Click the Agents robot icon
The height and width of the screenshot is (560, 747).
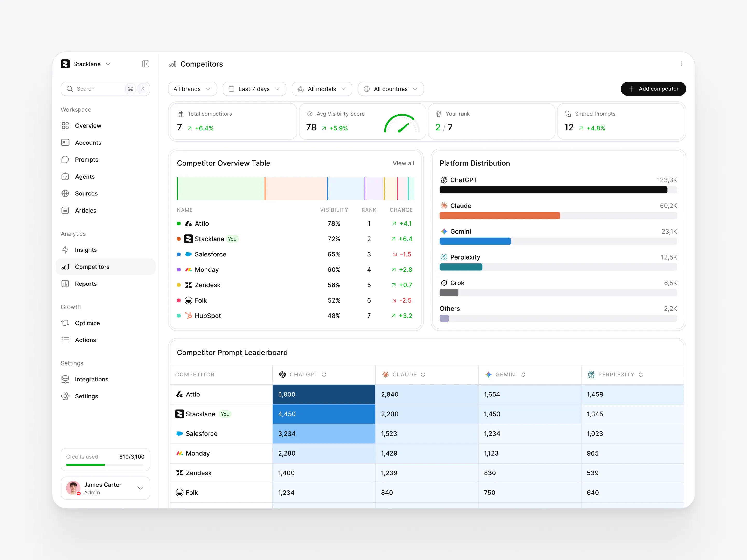click(65, 177)
